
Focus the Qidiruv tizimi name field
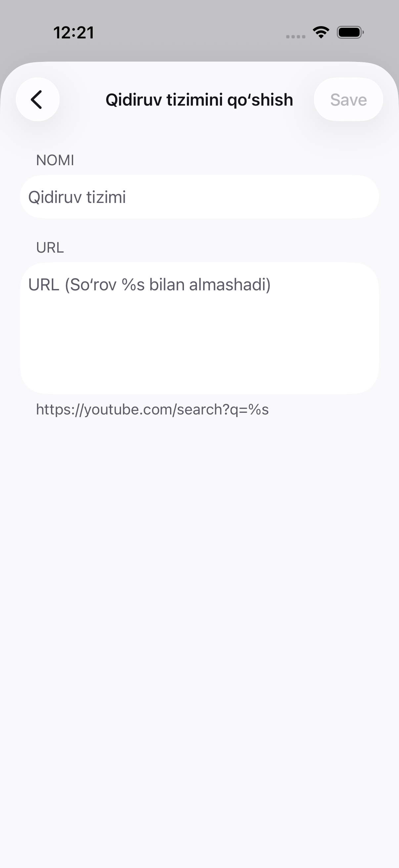click(199, 197)
